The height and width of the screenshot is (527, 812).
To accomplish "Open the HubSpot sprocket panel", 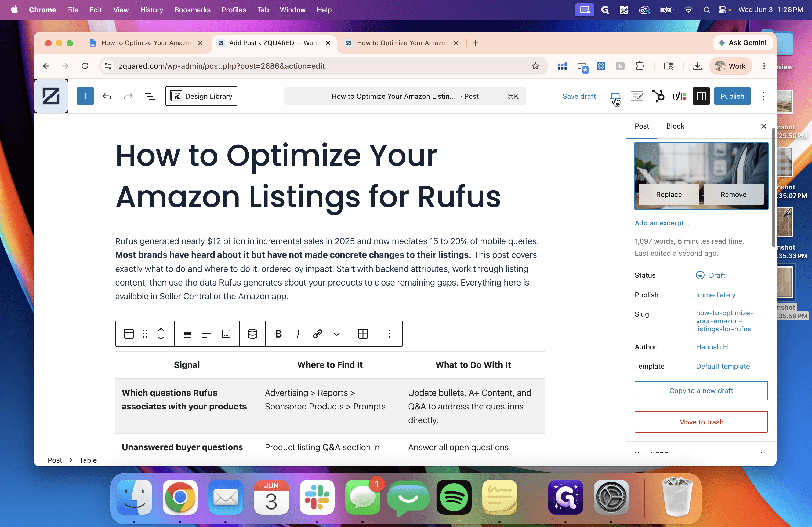I will click(x=658, y=96).
